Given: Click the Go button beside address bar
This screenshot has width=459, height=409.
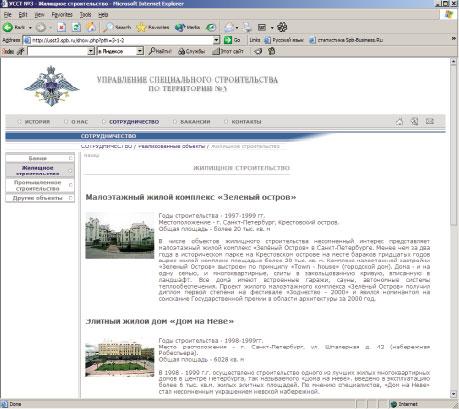Looking at the screenshot, I should (232, 40).
